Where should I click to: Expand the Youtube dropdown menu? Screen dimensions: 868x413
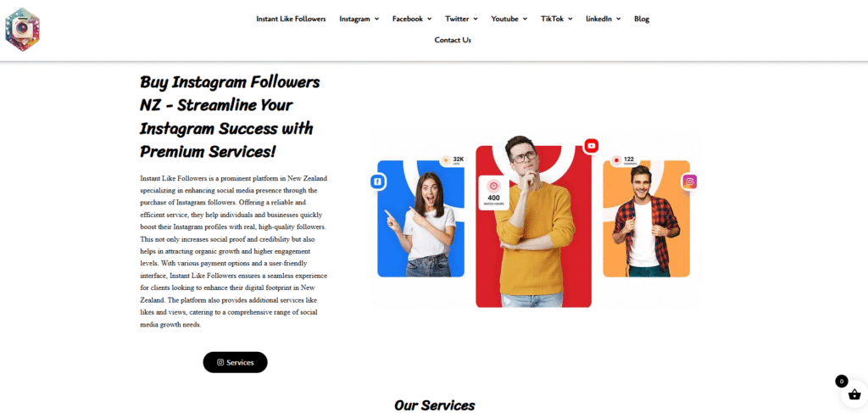509,19
